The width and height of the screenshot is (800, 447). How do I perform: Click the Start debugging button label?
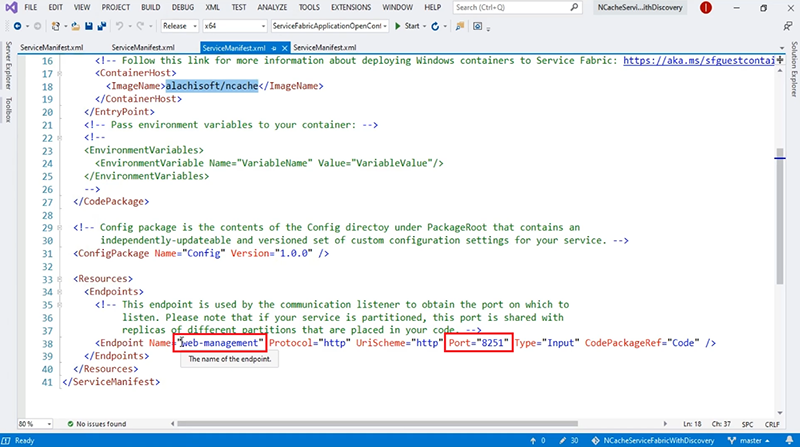pos(412,26)
